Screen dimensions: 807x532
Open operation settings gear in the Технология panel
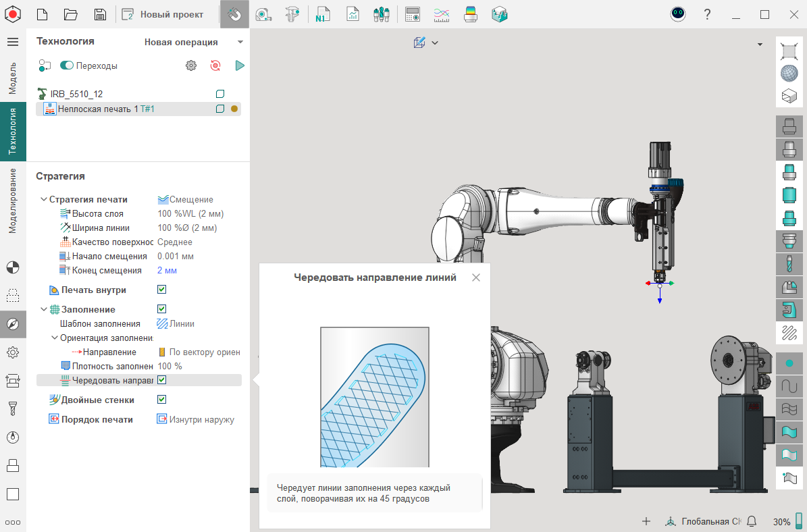point(191,65)
